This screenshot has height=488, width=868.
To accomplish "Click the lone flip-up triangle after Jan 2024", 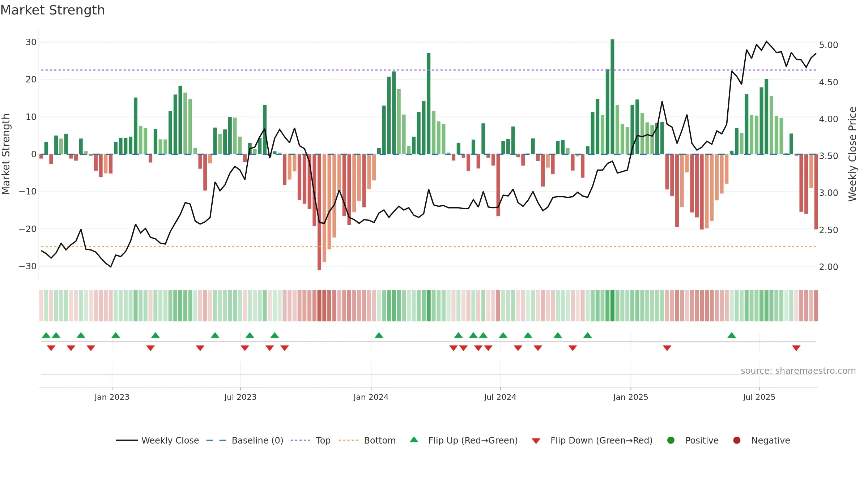I will coord(379,335).
